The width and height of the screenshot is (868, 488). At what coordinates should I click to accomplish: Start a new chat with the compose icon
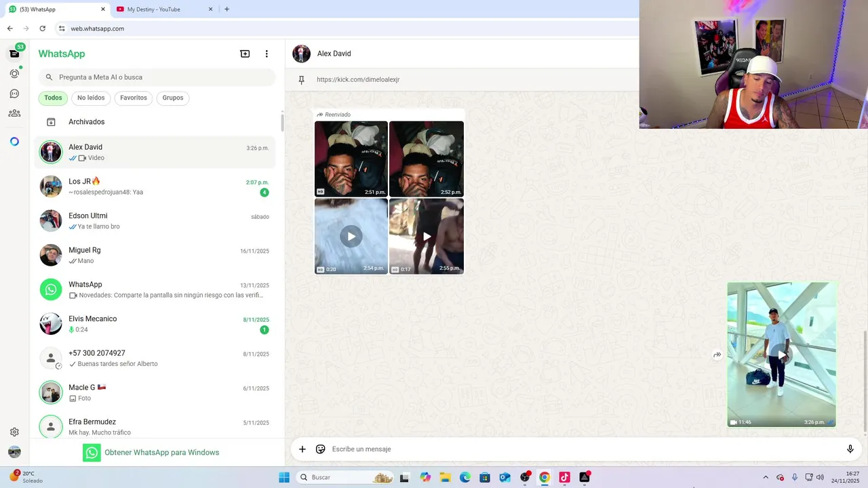pos(245,54)
